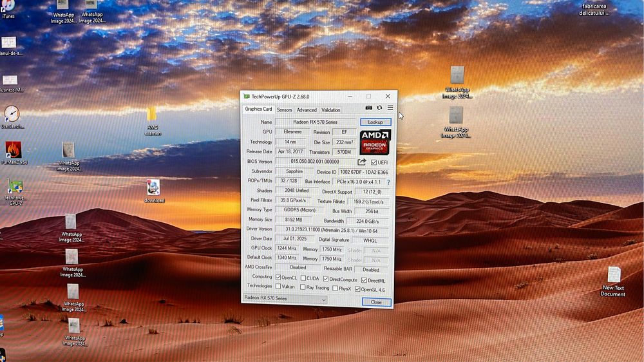The height and width of the screenshot is (362, 644).
Task: Click the Name field showing Radeon RX 570 Series
Action: tap(316, 122)
